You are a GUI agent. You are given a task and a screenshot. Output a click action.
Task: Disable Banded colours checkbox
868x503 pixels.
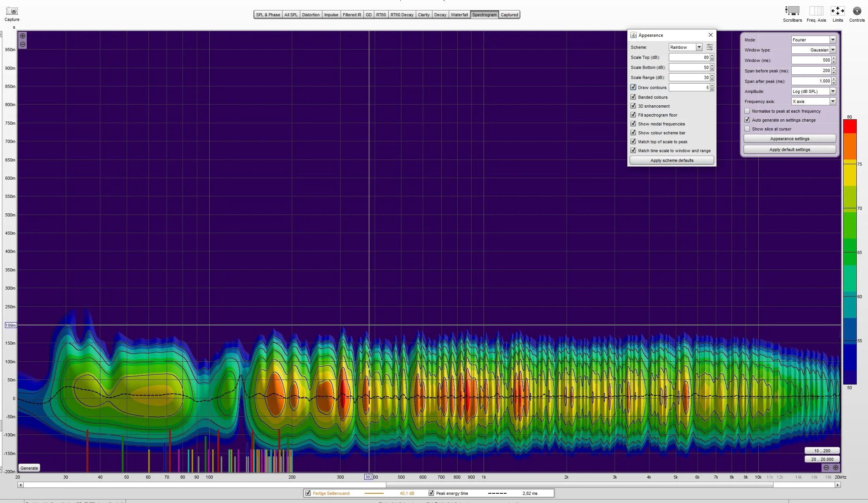point(633,97)
